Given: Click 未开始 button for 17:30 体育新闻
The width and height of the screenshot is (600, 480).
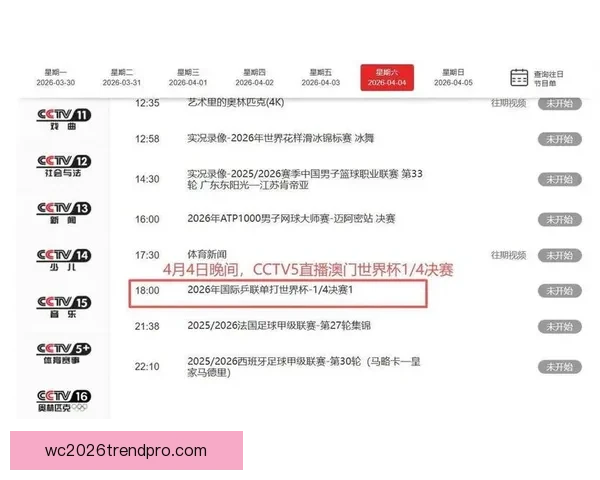Looking at the screenshot, I should click(x=560, y=255).
